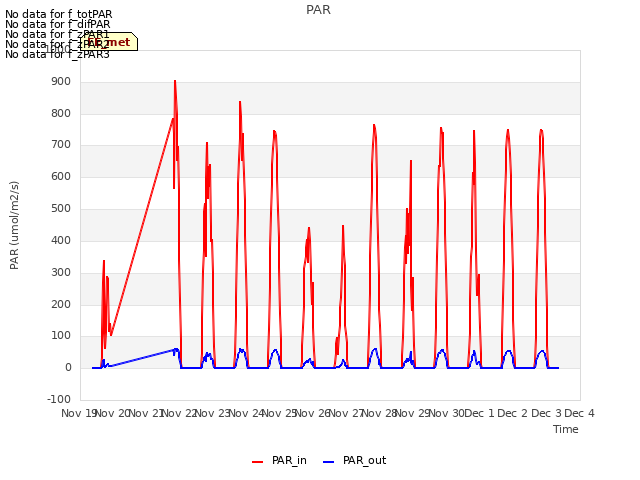The width and height of the screenshot is (640, 480).
Task: Click the x-axis tick Dec 1
Action: (479, 413)
